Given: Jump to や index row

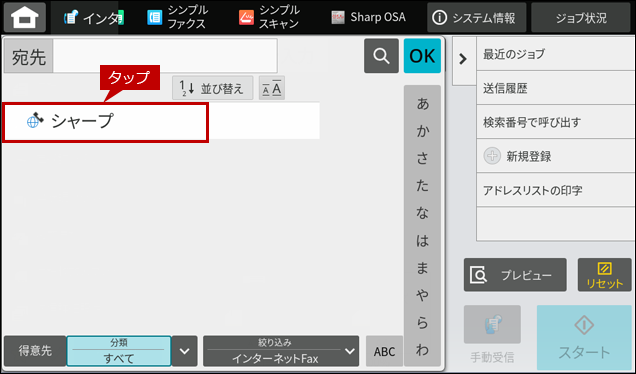Looking at the screenshot, I should coord(422,295).
